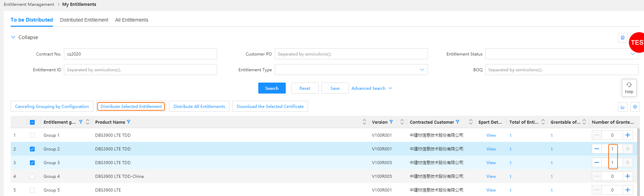Click Distribute Selected Entitlement
Viewport: 644px width, 196px height.
click(x=131, y=106)
